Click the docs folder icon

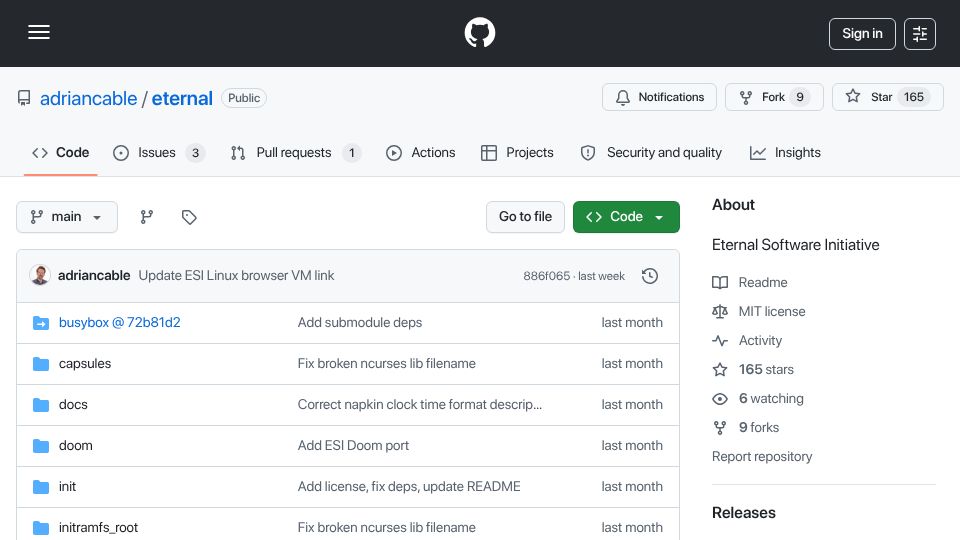pyautogui.click(x=41, y=405)
